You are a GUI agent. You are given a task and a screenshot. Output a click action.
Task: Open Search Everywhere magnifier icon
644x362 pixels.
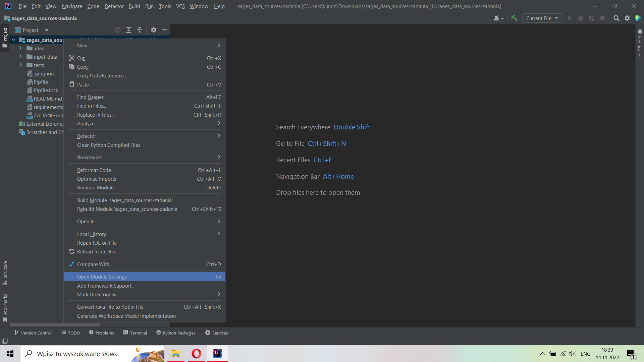(x=616, y=18)
